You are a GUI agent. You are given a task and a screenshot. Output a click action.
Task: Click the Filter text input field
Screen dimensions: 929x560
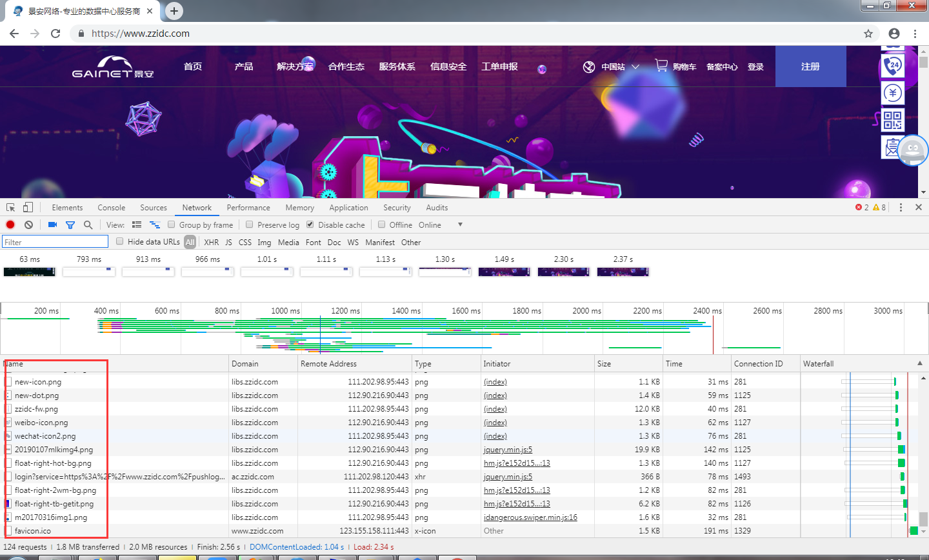(x=55, y=242)
